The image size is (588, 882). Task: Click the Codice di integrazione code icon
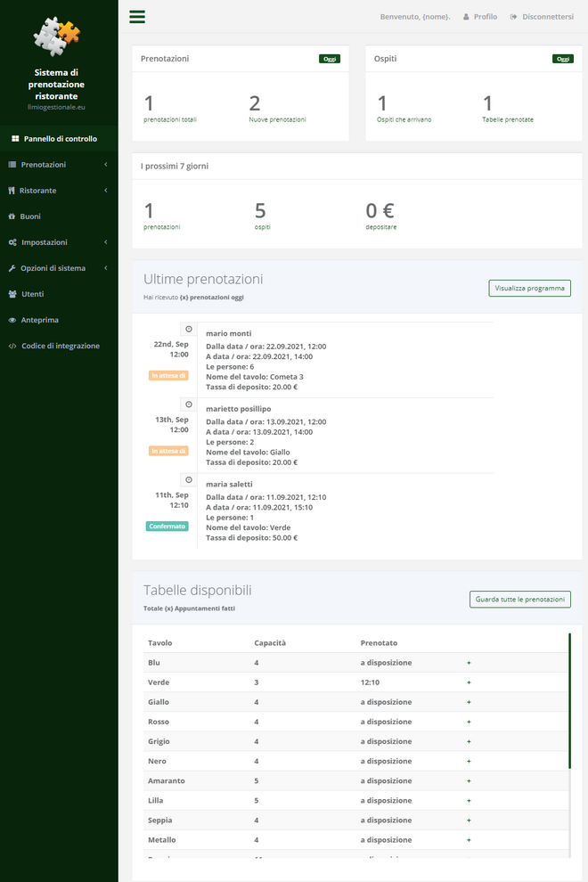point(12,346)
